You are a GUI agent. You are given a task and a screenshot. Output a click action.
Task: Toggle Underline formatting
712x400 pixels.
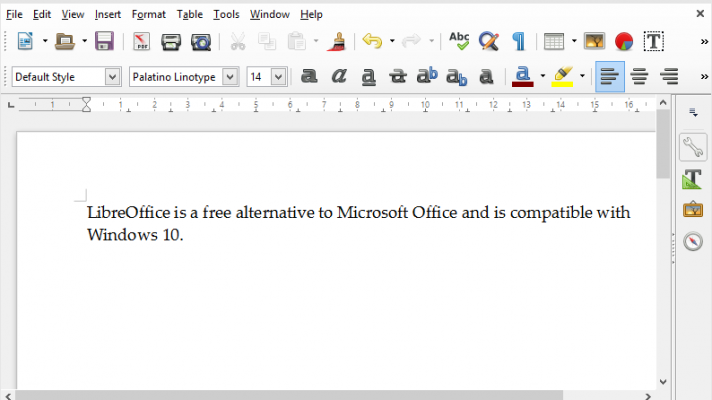[x=368, y=76]
